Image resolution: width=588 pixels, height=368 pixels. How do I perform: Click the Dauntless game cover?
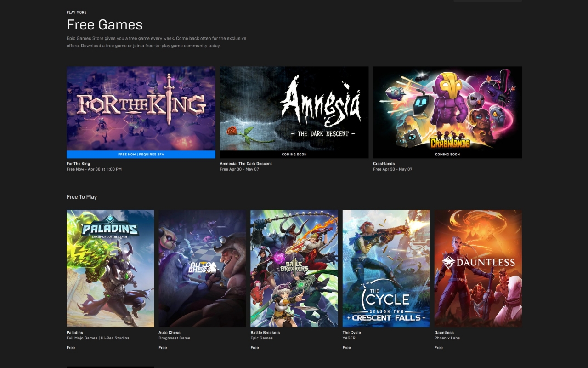pos(478,268)
